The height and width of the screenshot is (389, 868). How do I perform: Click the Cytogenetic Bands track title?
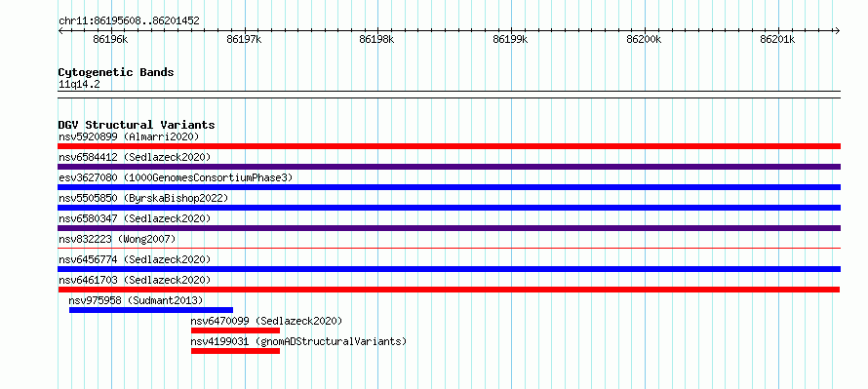pyautogui.click(x=116, y=72)
